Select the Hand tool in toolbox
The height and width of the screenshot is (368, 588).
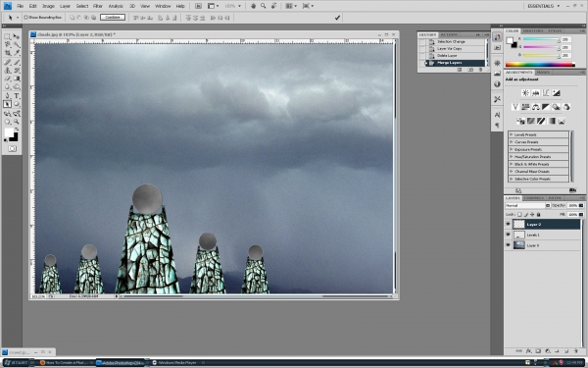pos(7,122)
